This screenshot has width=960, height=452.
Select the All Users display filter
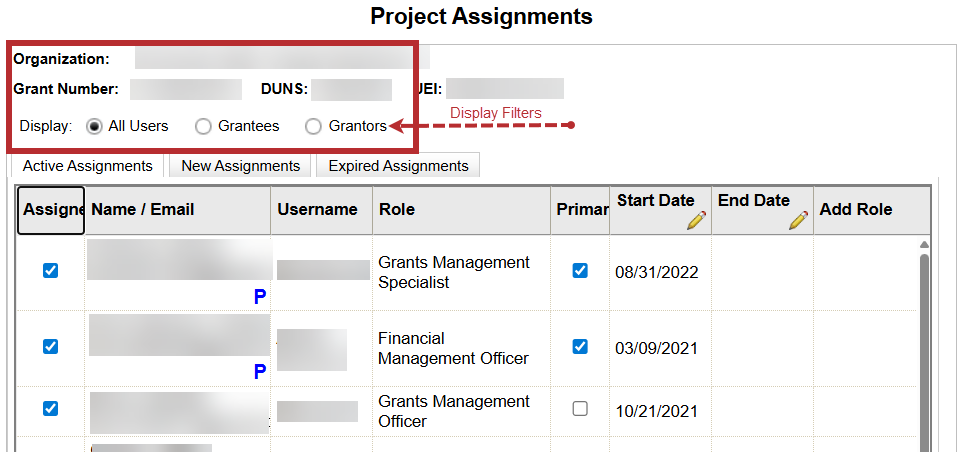95,127
